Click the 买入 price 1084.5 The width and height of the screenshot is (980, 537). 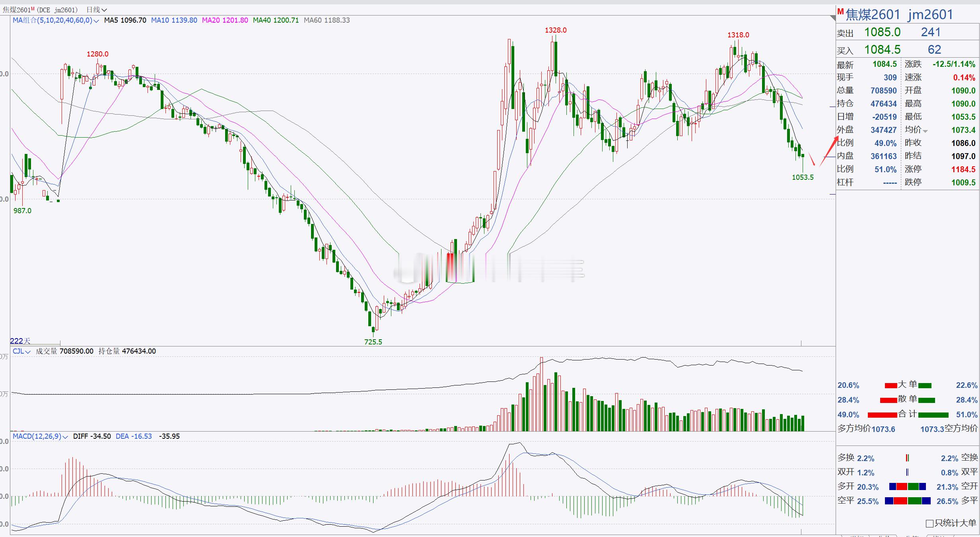[x=882, y=50]
